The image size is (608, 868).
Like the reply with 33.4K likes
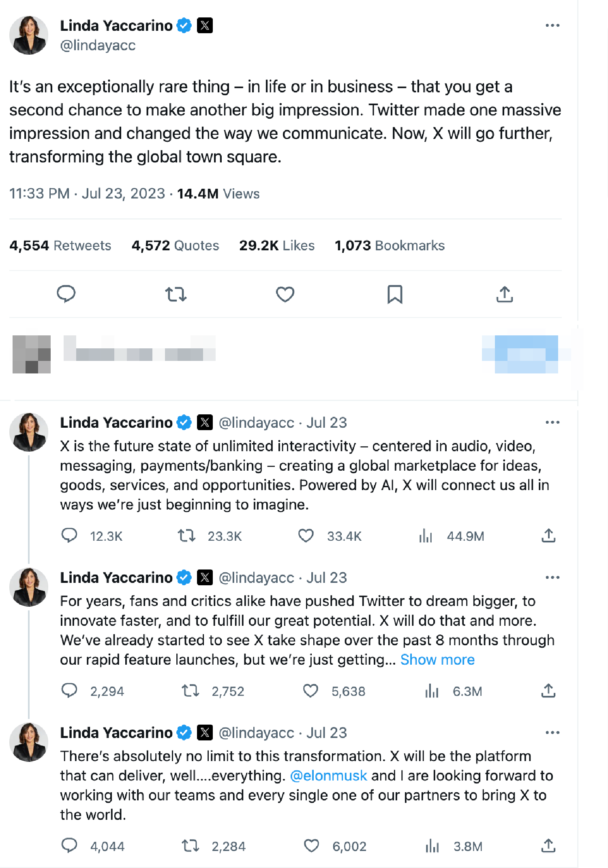306,536
